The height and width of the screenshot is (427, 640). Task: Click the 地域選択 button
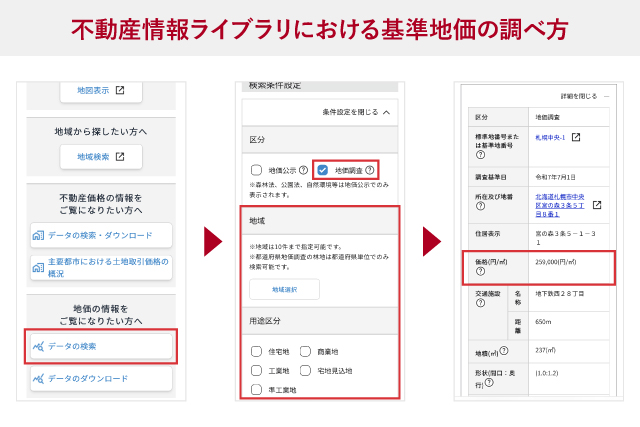284,289
